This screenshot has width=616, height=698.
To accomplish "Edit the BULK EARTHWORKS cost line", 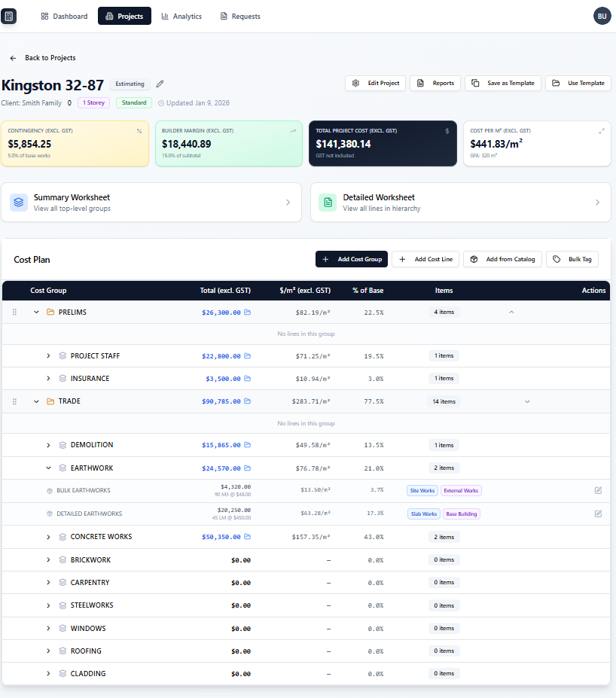I will pos(598,491).
